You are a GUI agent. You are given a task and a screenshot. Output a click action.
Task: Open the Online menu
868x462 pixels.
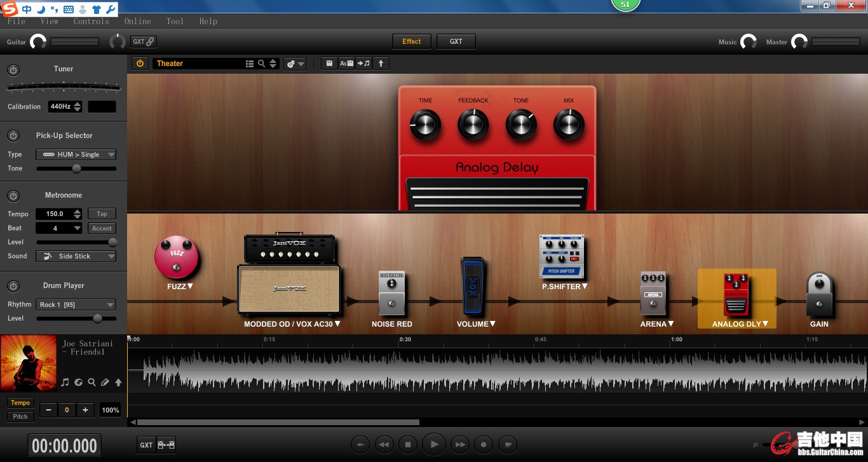click(138, 21)
